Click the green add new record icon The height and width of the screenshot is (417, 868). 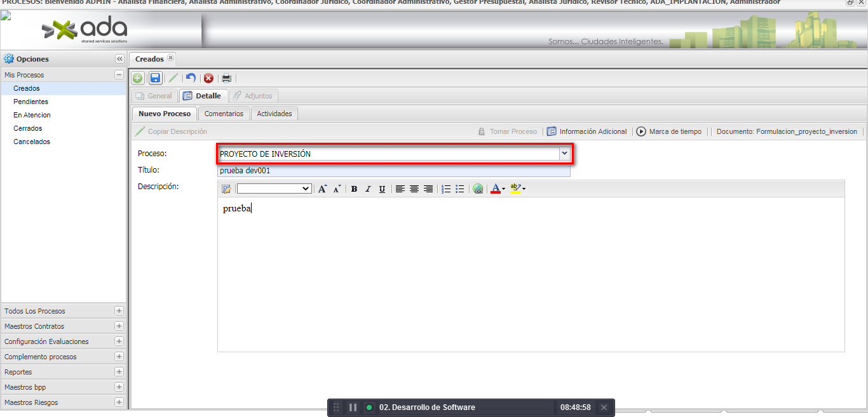pos(137,78)
